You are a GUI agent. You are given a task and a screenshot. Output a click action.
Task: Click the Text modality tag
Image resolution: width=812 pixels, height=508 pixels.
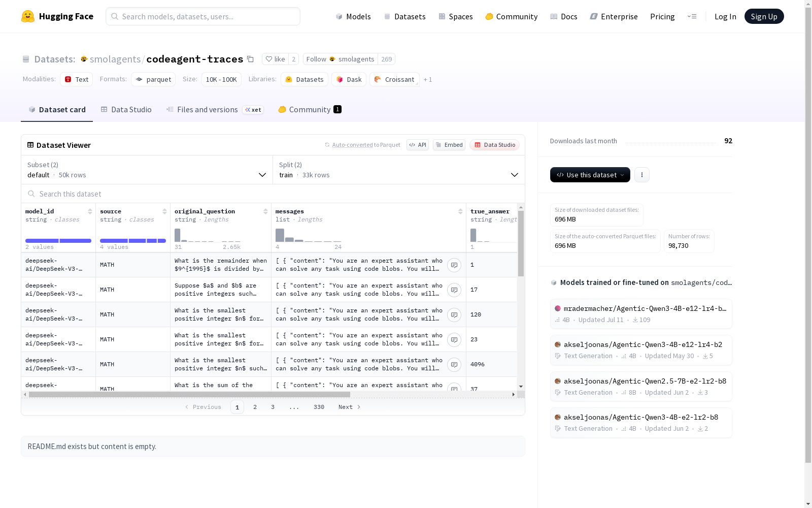[77, 79]
